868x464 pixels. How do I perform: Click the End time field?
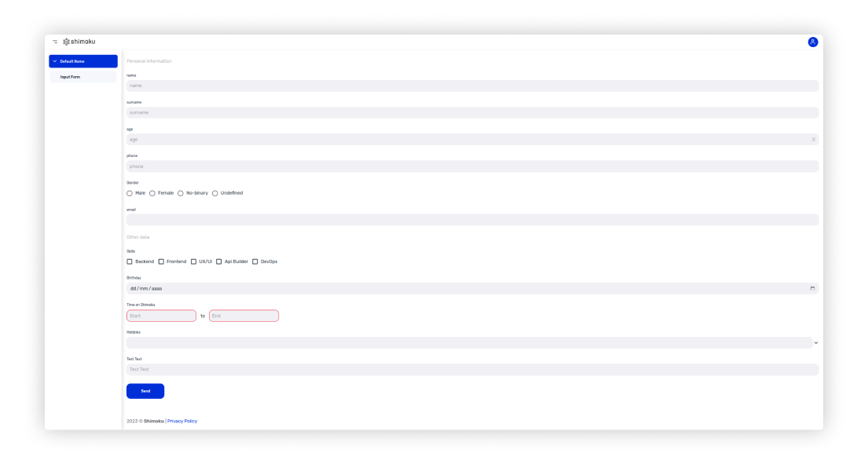[x=244, y=316]
